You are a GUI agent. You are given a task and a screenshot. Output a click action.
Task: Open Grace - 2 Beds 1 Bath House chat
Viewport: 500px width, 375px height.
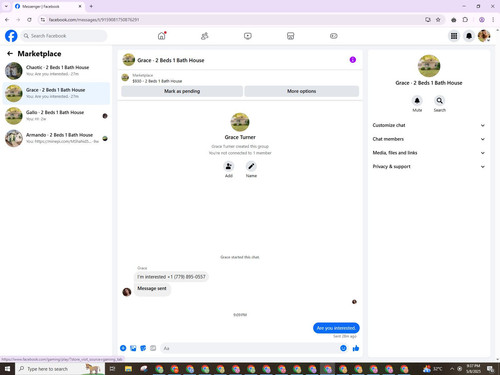click(x=56, y=93)
